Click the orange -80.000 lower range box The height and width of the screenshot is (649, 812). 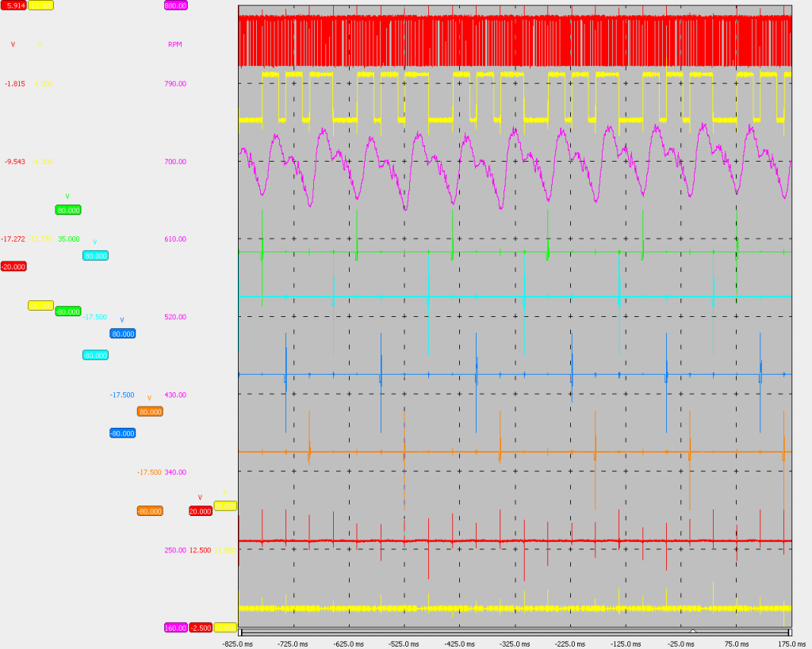pos(150,511)
